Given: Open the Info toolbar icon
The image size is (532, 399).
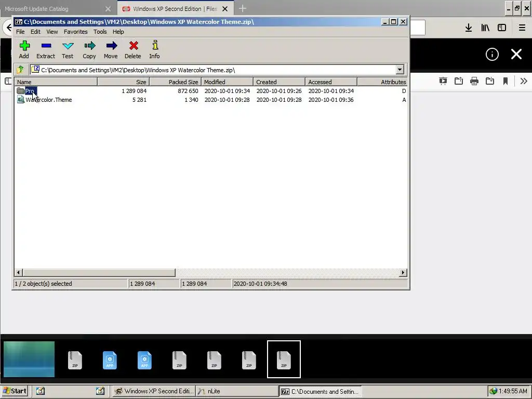Looking at the screenshot, I should (x=155, y=49).
